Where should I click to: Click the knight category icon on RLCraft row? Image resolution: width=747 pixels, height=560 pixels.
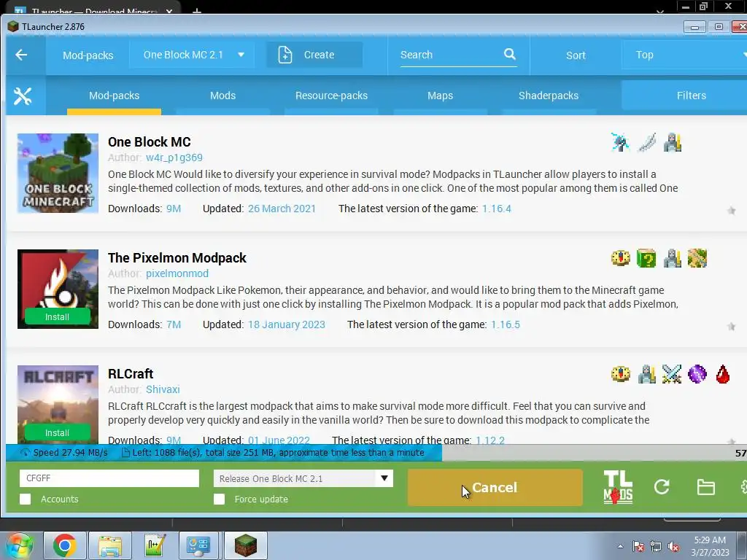coord(646,374)
